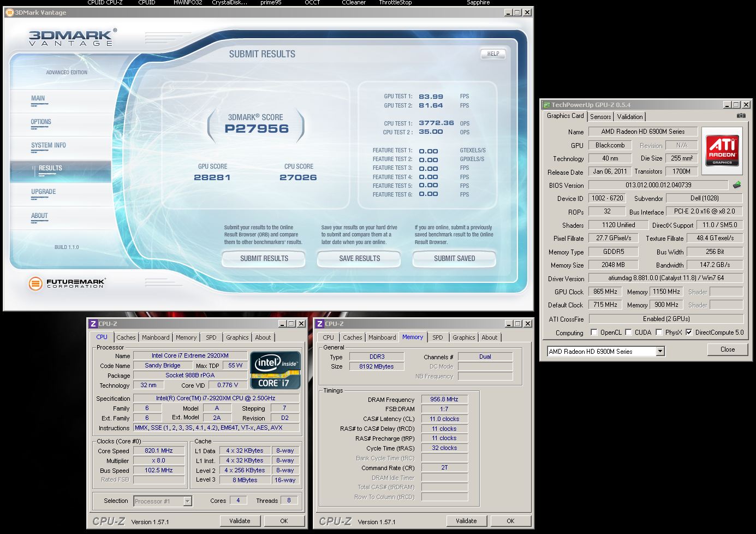Toggle the CUDA checkbox in GPU-Z
Image resolution: width=756 pixels, height=534 pixels.
click(628, 332)
